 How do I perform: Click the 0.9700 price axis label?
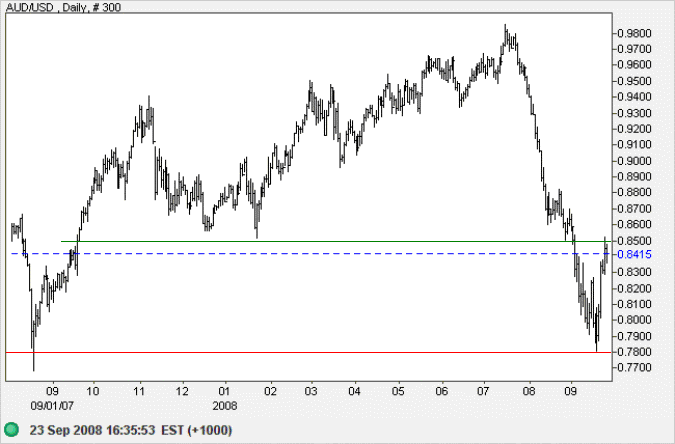pyautogui.click(x=634, y=49)
